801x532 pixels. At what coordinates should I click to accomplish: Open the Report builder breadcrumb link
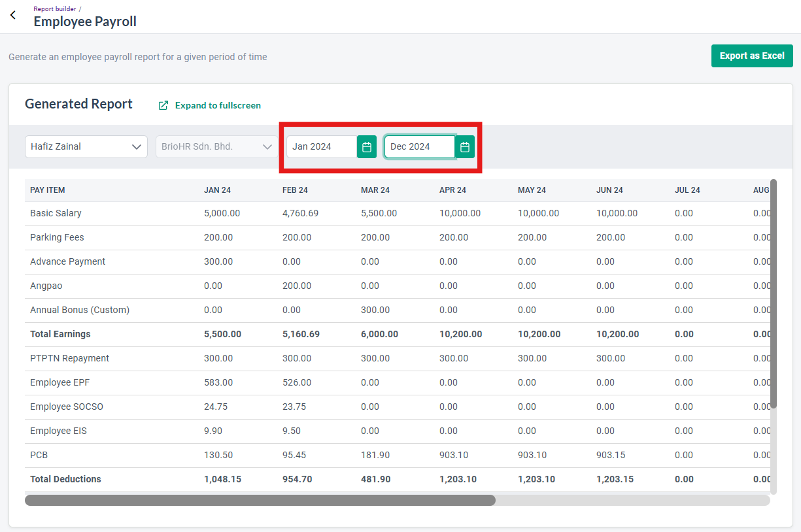click(54, 8)
